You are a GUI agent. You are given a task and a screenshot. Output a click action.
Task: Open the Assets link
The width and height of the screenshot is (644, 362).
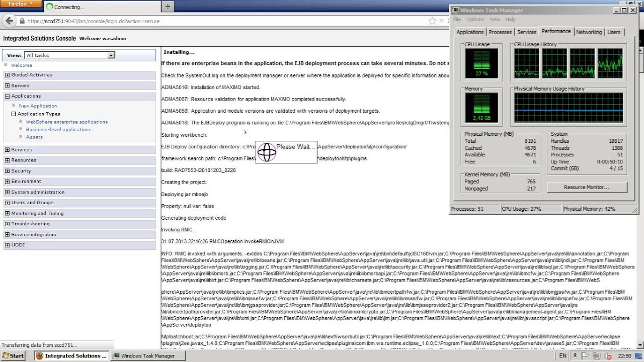(34, 137)
